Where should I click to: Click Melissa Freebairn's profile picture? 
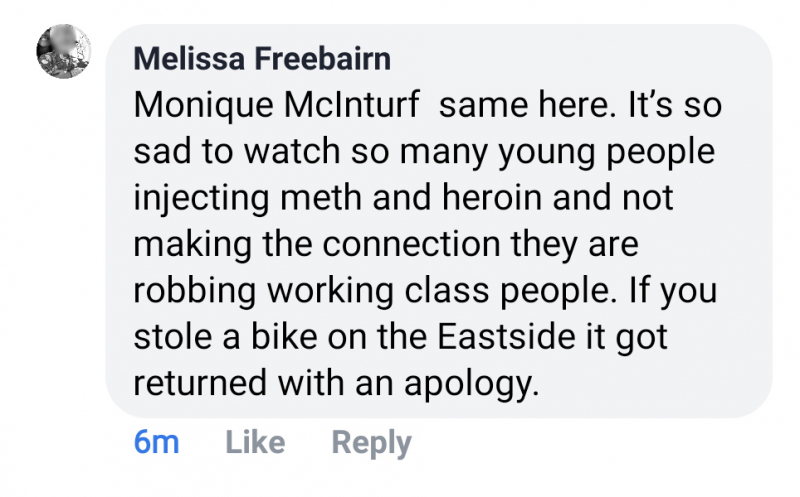63,51
